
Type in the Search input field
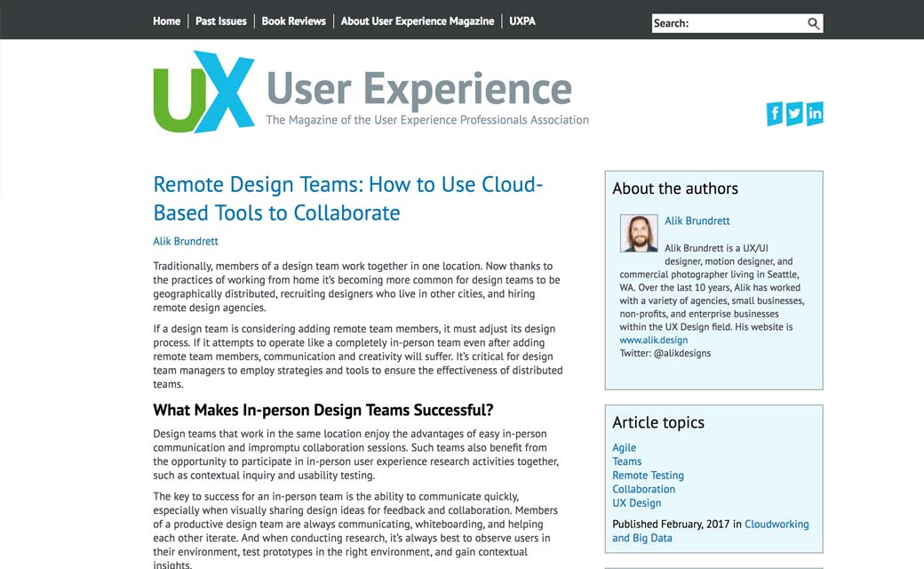727,24
